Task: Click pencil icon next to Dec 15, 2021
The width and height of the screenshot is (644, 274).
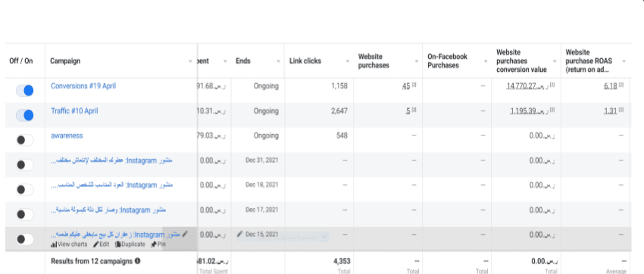Action: 240,234
